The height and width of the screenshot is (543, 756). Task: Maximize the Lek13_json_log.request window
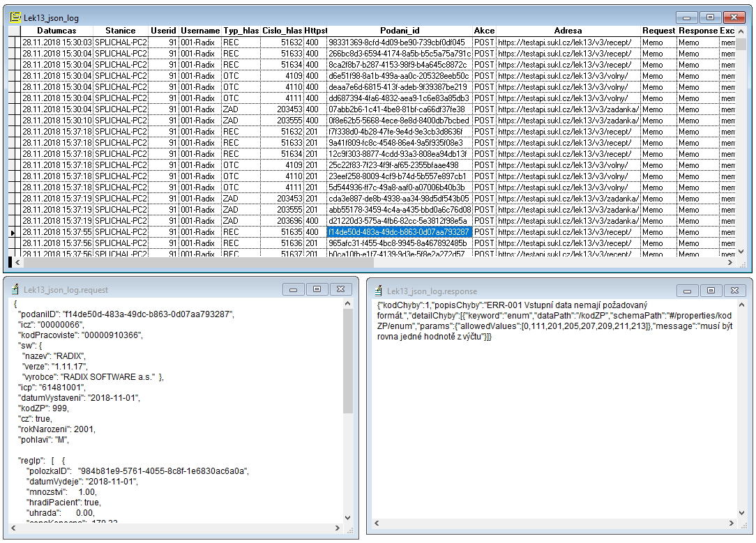[317, 289]
